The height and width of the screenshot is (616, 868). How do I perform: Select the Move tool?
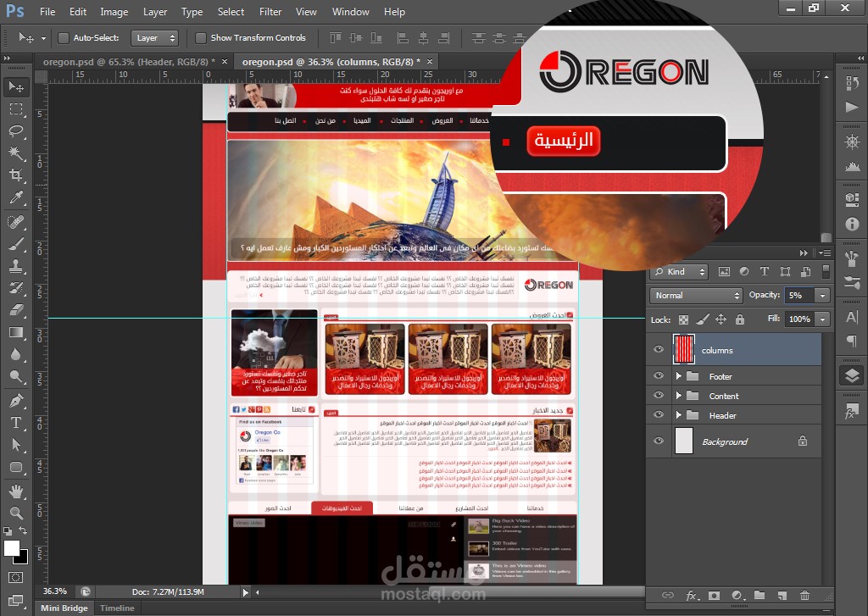tap(16, 87)
